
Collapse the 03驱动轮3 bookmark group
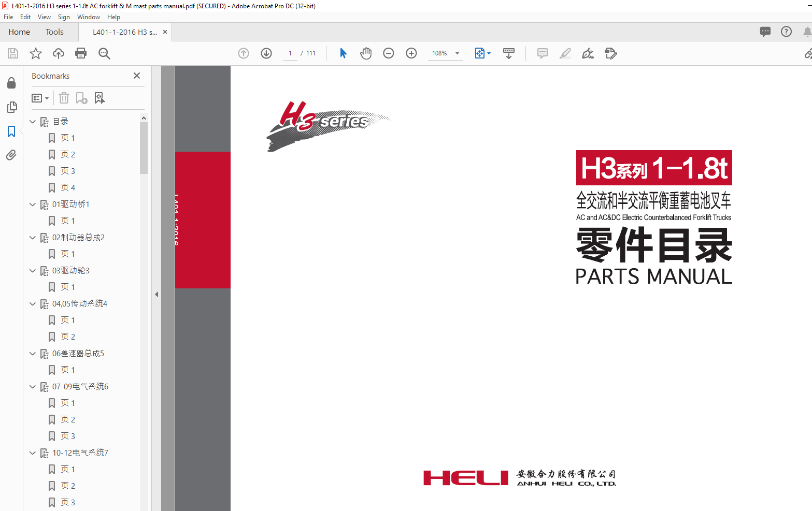point(33,271)
